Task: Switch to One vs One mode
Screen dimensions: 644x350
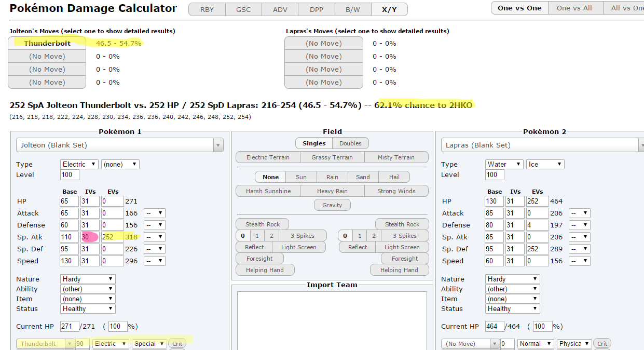Action: pos(519,8)
